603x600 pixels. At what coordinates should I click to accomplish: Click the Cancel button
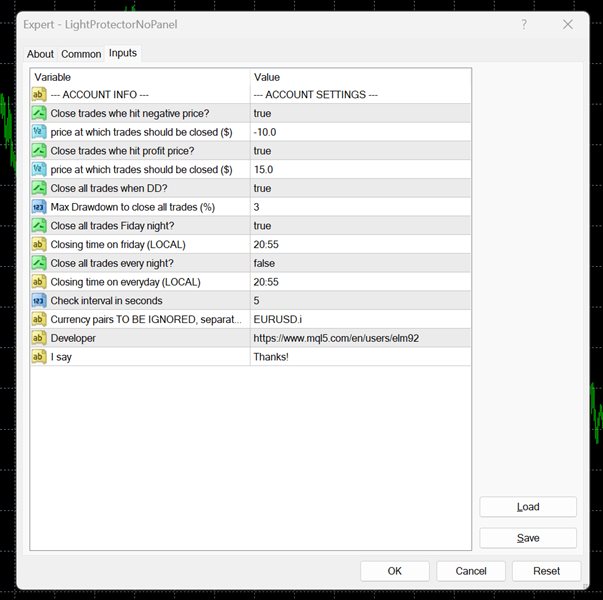(471, 571)
